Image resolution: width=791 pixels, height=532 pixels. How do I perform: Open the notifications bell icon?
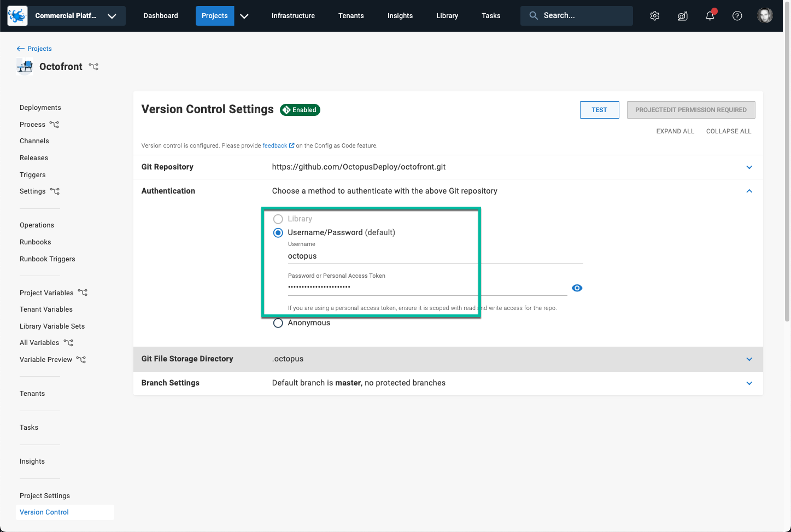pyautogui.click(x=710, y=16)
